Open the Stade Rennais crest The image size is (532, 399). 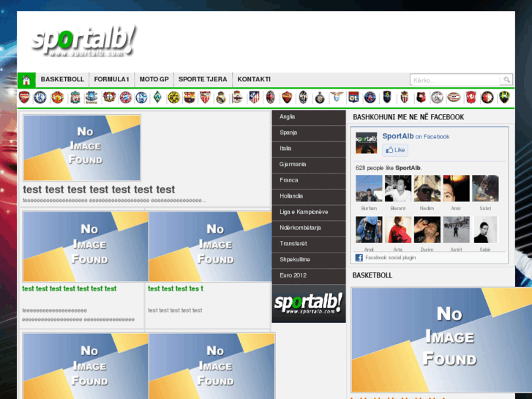(x=421, y=97)
